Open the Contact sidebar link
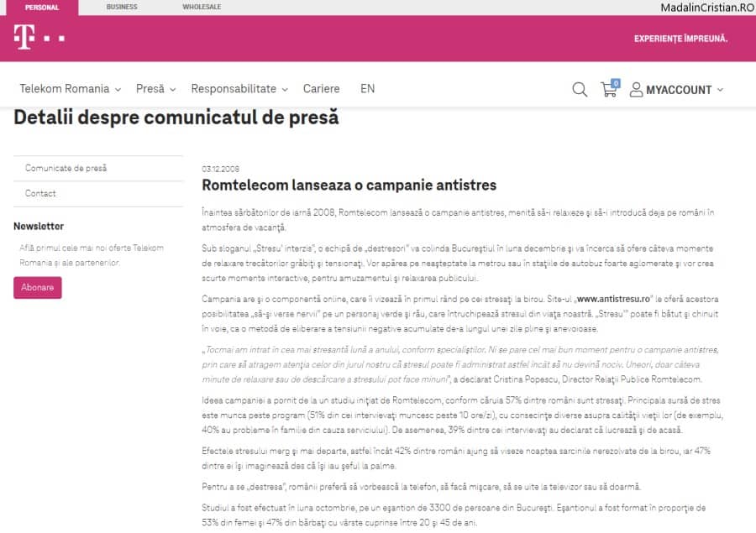Image resolution: width=756 pixels, height=533 pixels. point(40,193)
